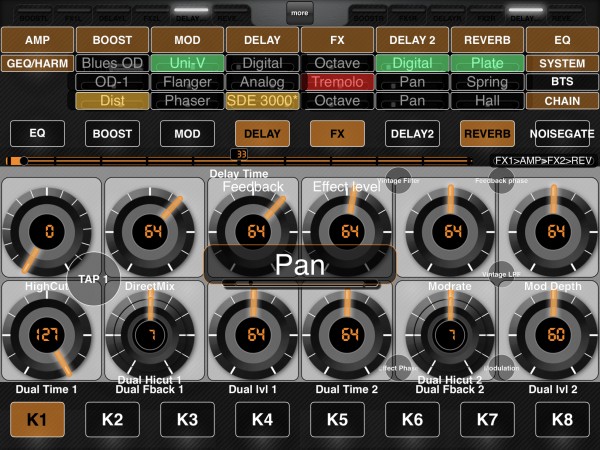Open the FX section header tab
600x450 pixels.
pos(337,40)
